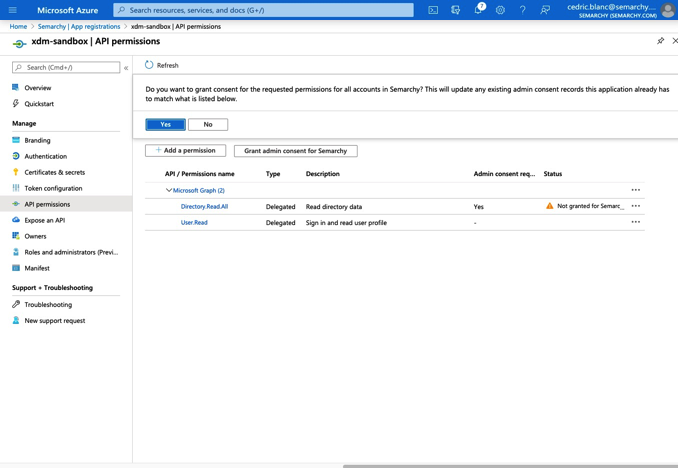Open directory and subscription filter icon
The height and width of the screenshot is (468, 678).
[455, 10]
